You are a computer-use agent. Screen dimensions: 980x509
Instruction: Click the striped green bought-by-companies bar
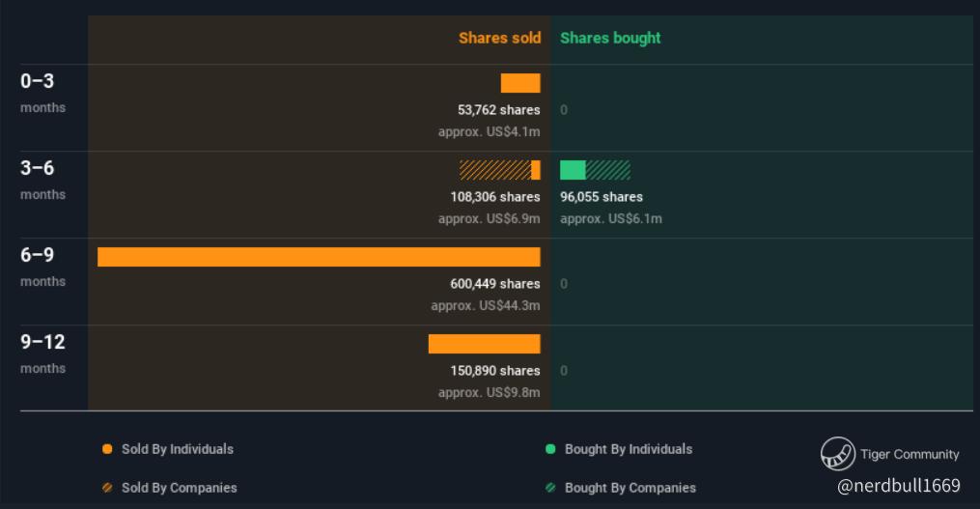[x=608, y=170]
